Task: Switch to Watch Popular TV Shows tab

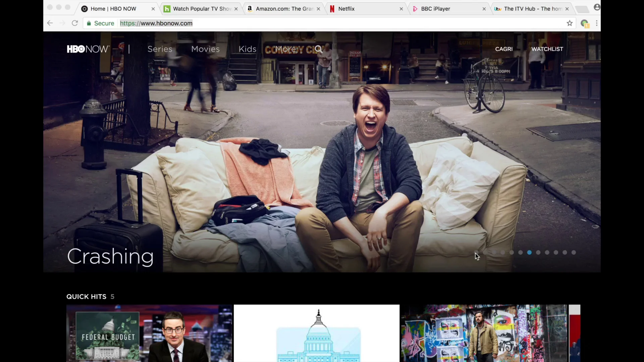Action: click(x=202, y=9)
